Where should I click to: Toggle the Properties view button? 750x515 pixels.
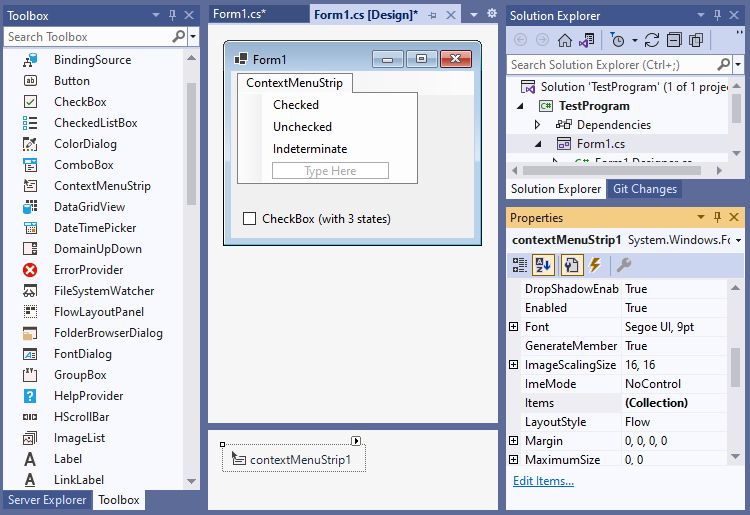tap(571, 265)
